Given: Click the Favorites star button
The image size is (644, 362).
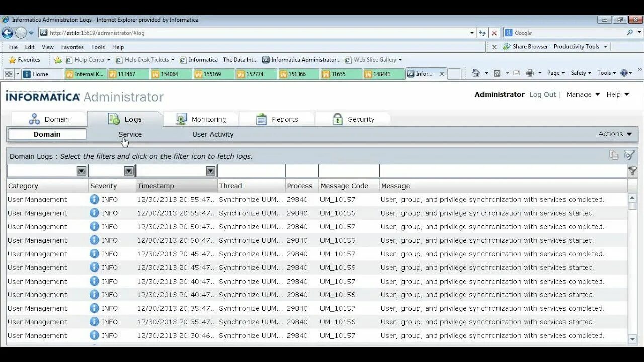Looking at the screenshot, I should tap(24, 60).
